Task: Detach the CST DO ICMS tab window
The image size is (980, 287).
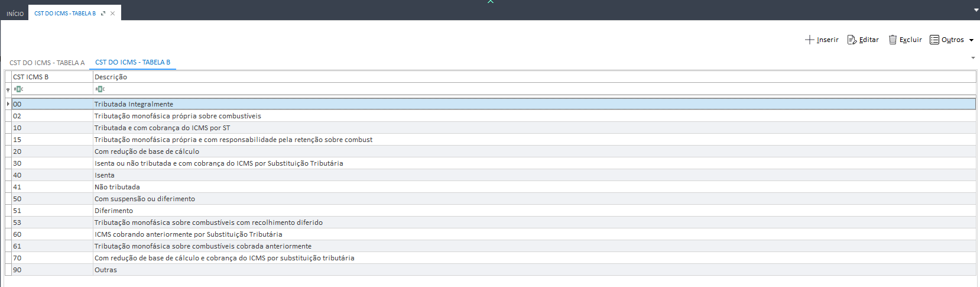Action: tap(103, 13)
